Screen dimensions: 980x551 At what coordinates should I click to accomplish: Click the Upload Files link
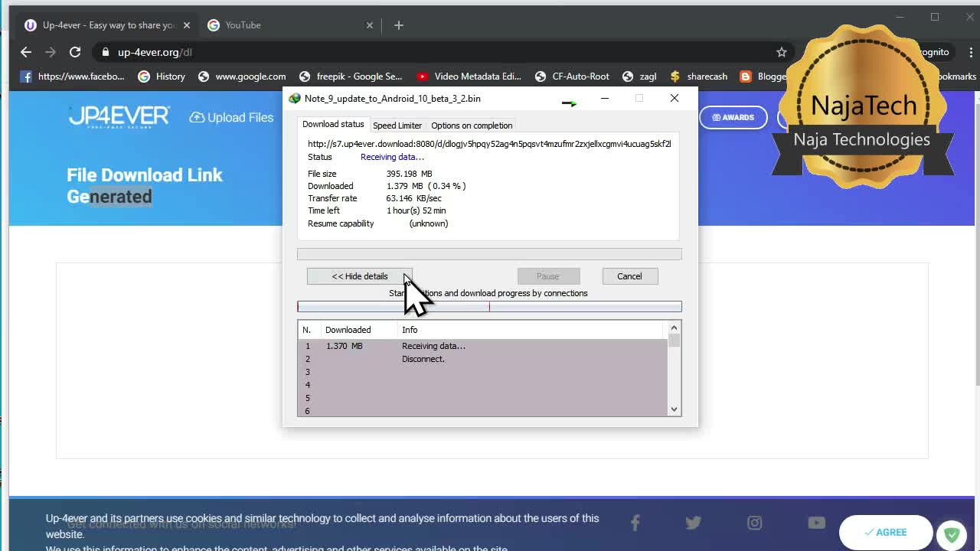[x=231, y=117]
